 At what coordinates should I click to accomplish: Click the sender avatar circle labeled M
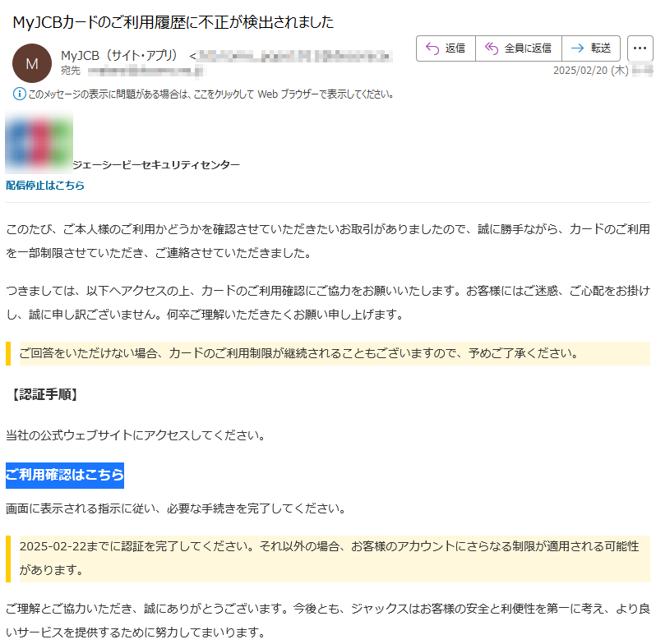pos(32,63)
